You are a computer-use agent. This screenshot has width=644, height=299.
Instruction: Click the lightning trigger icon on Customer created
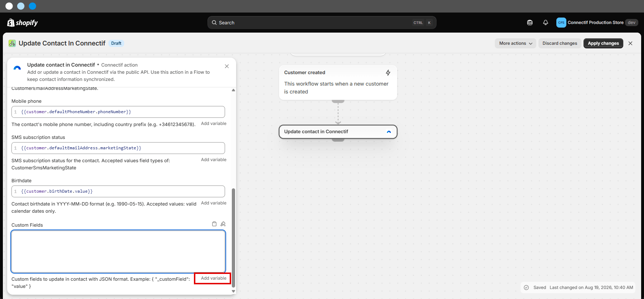point(388,73)
